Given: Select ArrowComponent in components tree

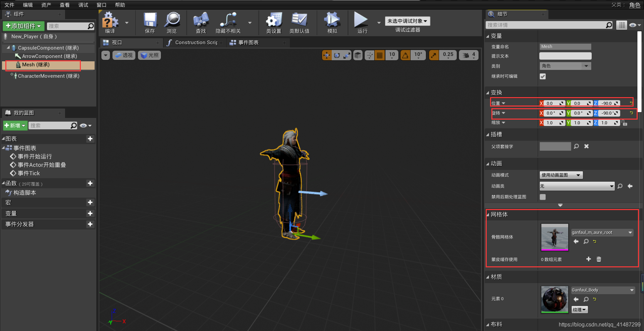Looking at the screenshot, I should click(49, 56).
